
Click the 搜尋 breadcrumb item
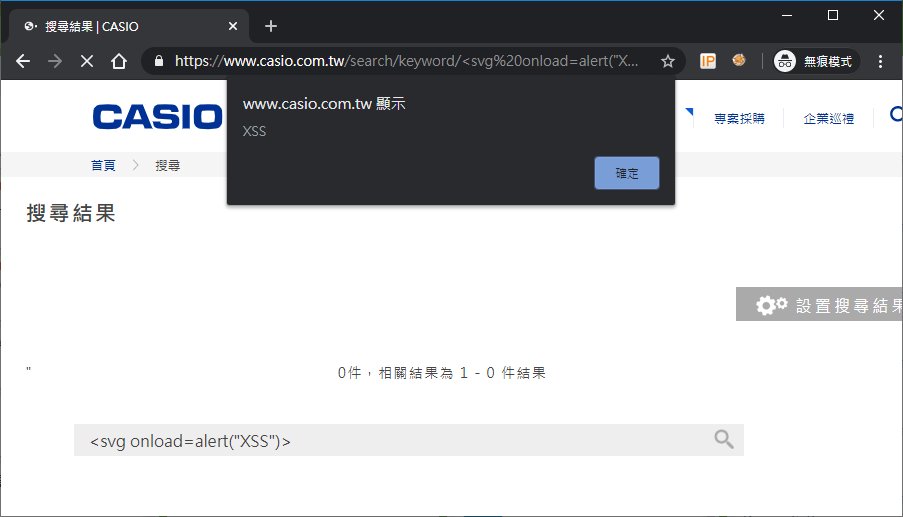pos(168,165)
